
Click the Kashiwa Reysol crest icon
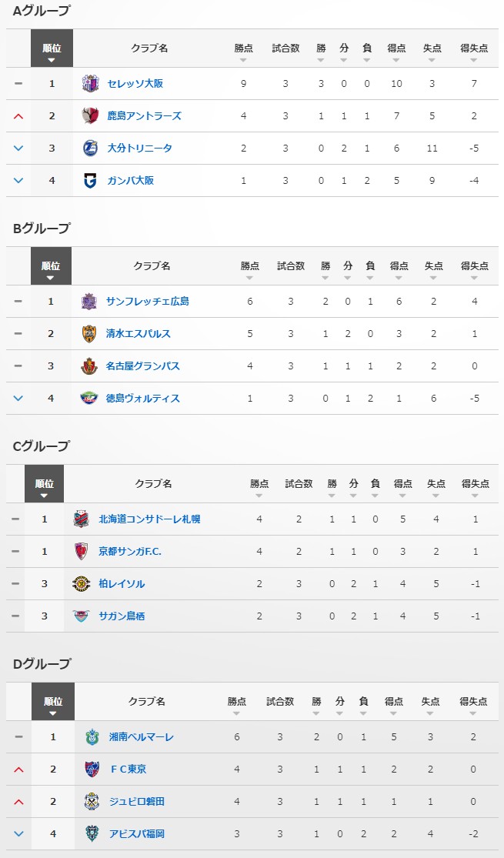coord(82,584)
